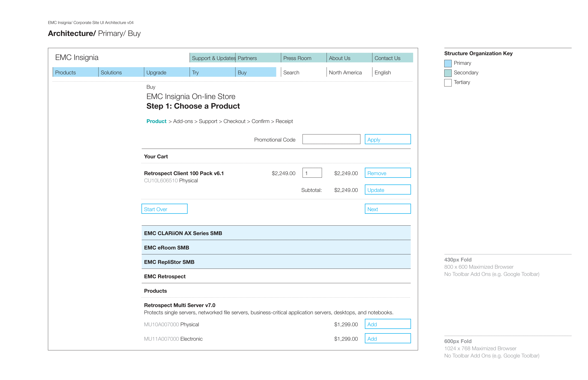The height and width of the screenshot is (380, 588).
Task: Open the Partners secondary nav item
Action: 258,58
